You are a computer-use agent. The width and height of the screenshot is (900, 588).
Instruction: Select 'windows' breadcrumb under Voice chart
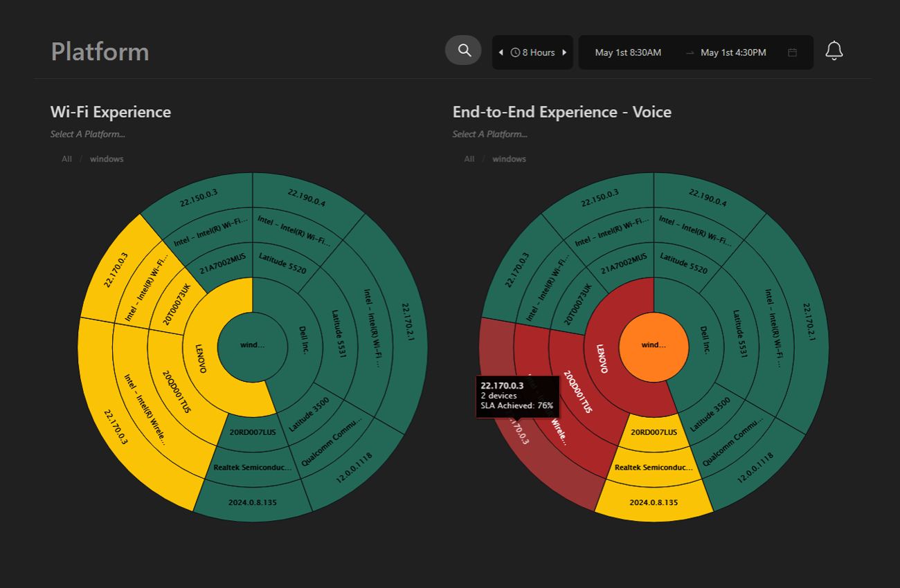(509, 159)
